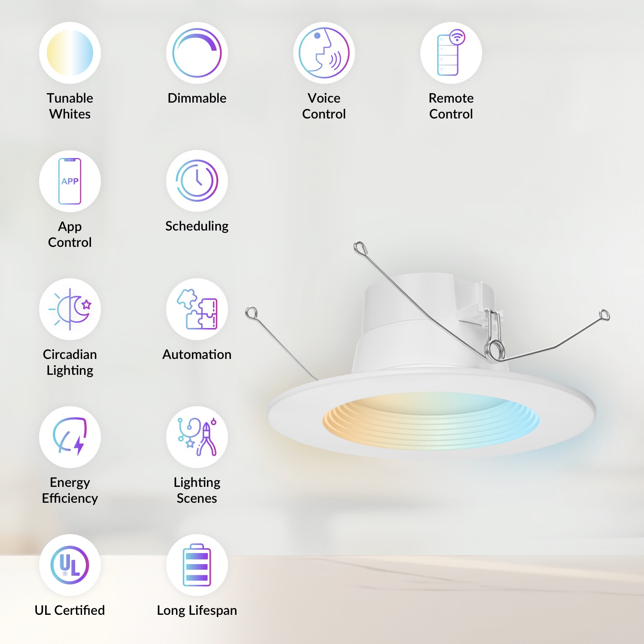Tap the App Control phone icon
The image size is (644, 644).
(70, 181)
